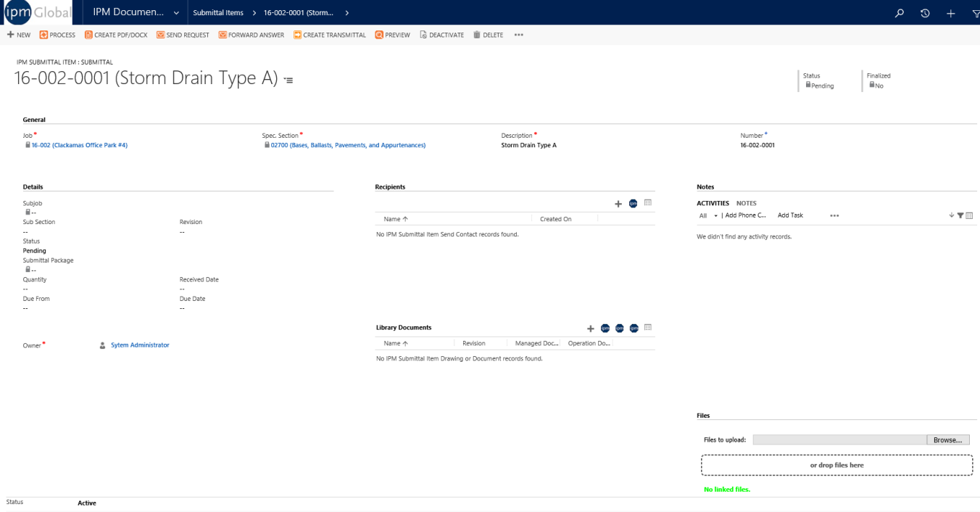Expand the IPM Documen... navigation dropdown
This screenshot has height=512, width=980.
click(176, 13)
